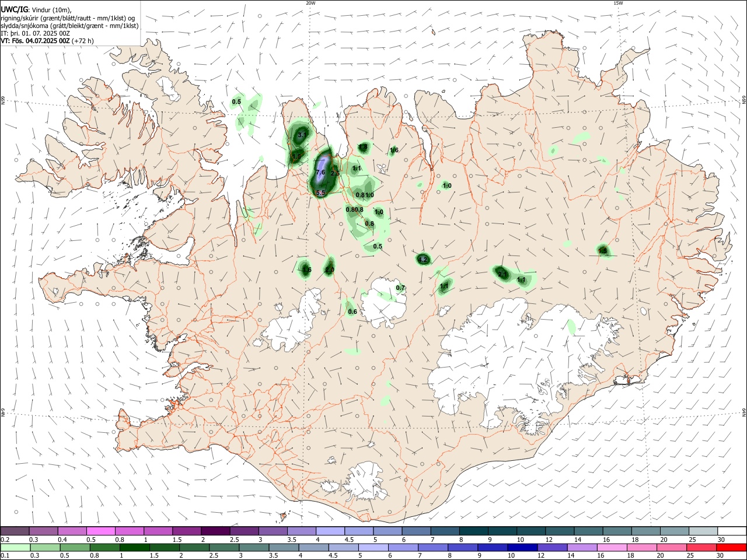The height and width of the screenshot is (560, 747).
Task: Select the dark purple 2 swatch in upper legend row
Action: pos(215,531)
